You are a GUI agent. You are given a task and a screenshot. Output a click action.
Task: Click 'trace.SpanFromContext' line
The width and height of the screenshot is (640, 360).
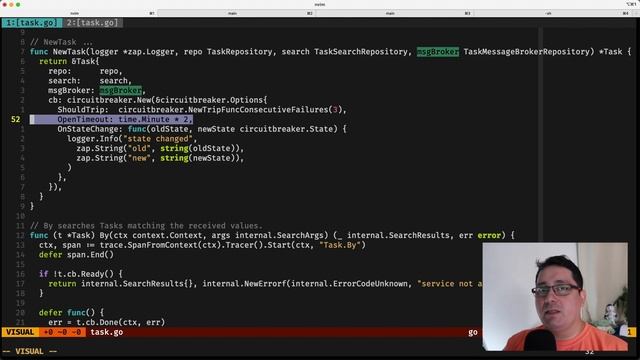click(202, 245)
